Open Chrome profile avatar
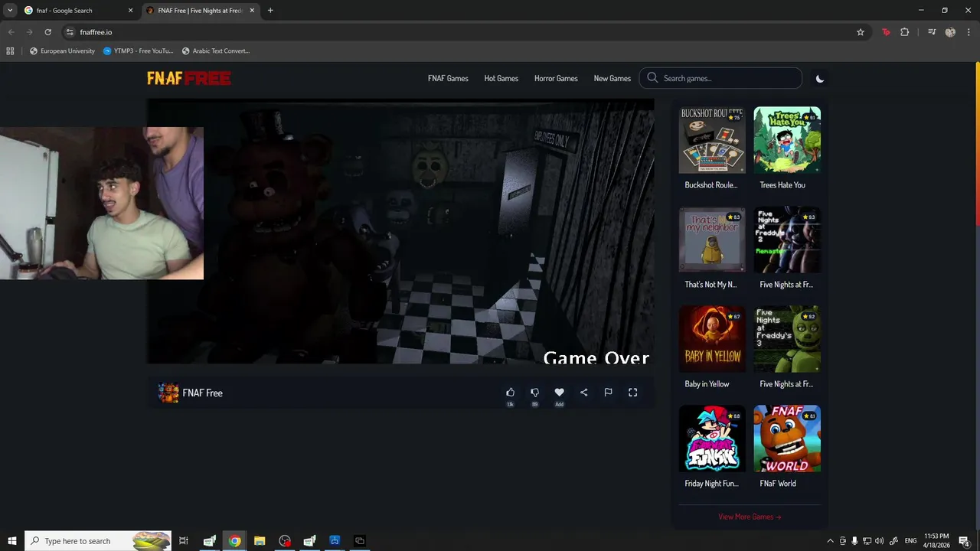 (x=950, y=32)
